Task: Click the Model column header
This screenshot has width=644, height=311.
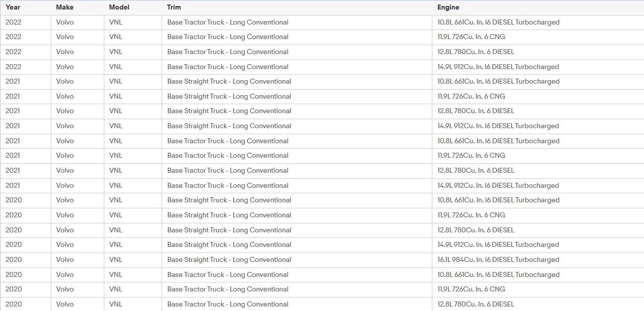Action: [x=132, y=8]
